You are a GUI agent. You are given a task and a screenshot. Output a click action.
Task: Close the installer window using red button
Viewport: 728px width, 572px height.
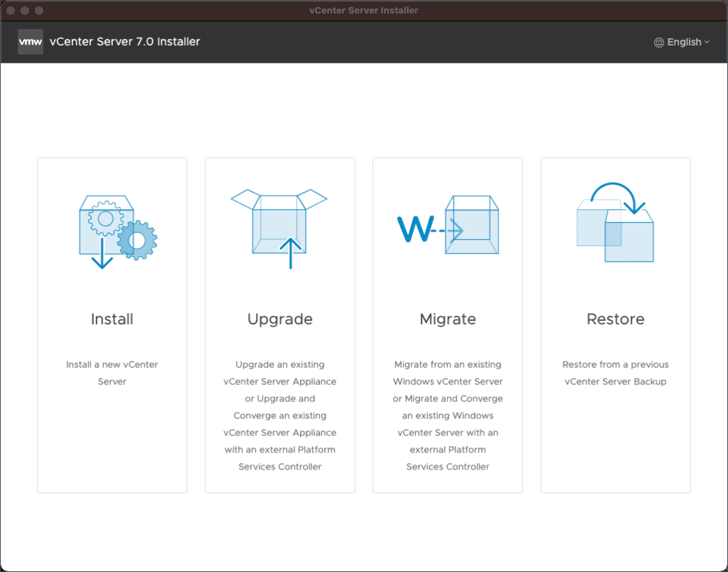click(x=11, y=10)
